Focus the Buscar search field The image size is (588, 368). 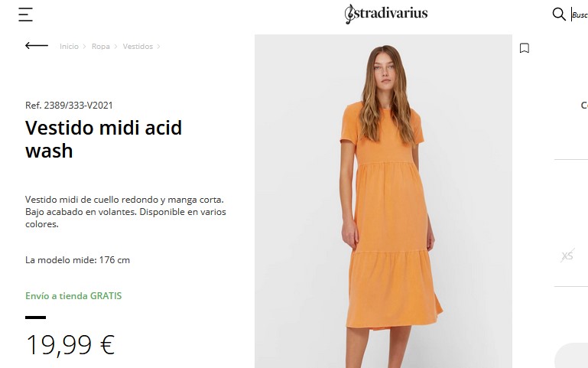point(580,15)
